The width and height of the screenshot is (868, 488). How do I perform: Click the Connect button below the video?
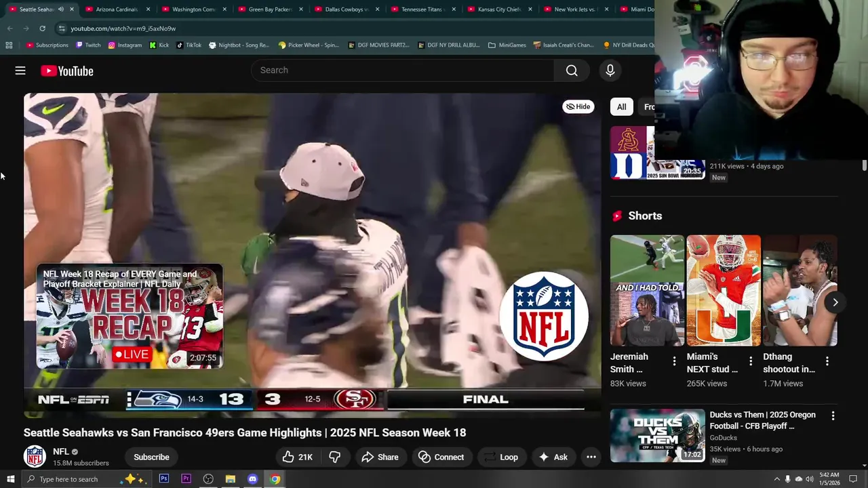(x=441, y=457)
